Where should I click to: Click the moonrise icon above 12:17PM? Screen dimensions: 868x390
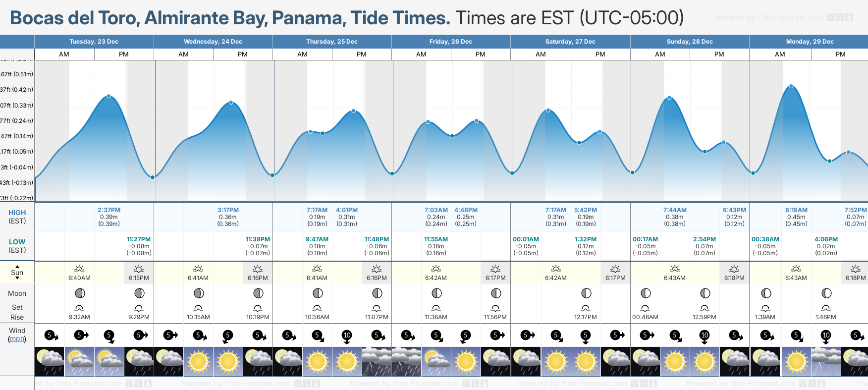click(x=586, y=308)
